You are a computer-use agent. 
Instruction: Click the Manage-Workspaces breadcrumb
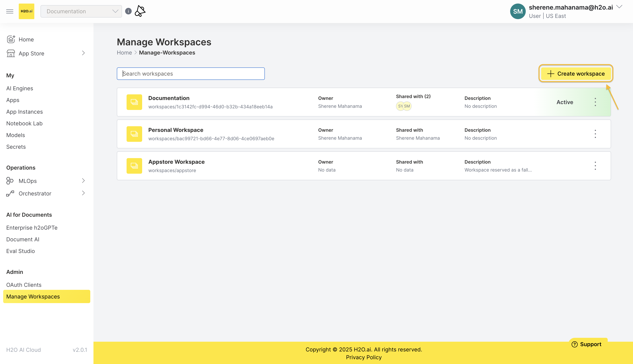click(x=167, y=53)
